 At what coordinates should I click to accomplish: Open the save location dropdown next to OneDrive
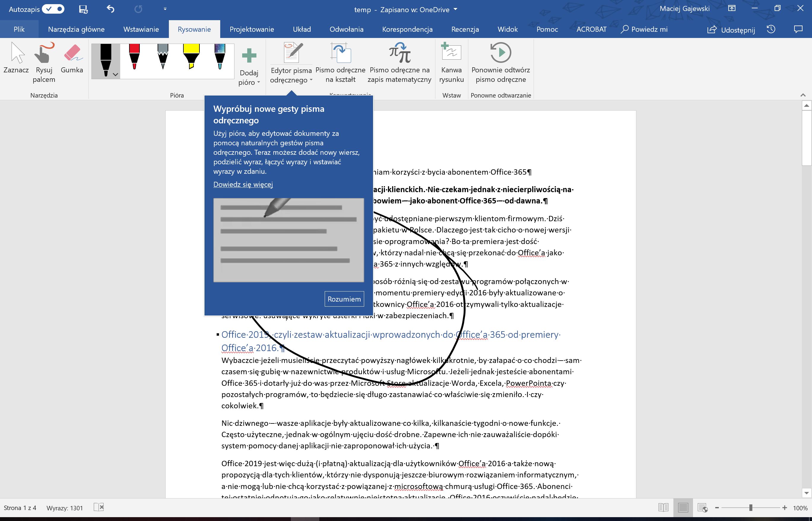pyautogui.click(x=456, y=9)
